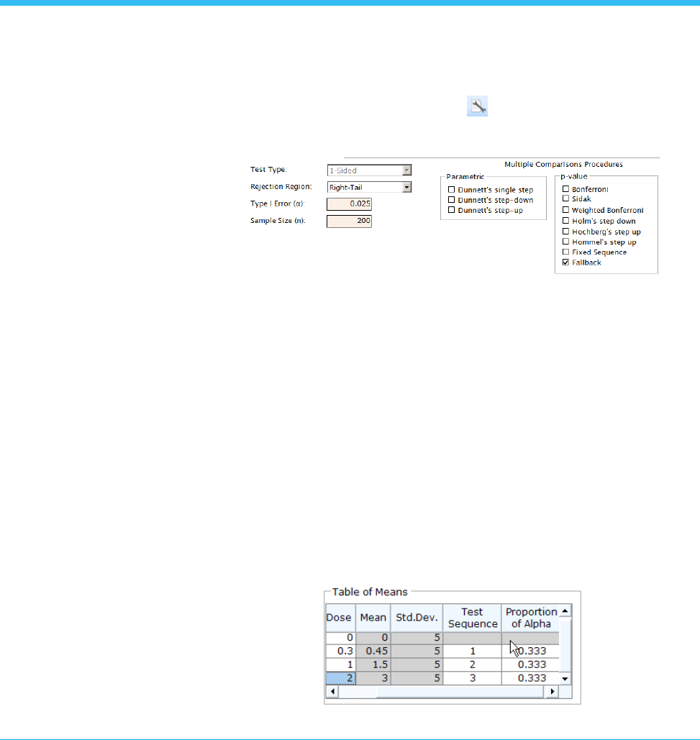
Task: Enable Dunnett's single step checkbox
Action: click(451, 190)
